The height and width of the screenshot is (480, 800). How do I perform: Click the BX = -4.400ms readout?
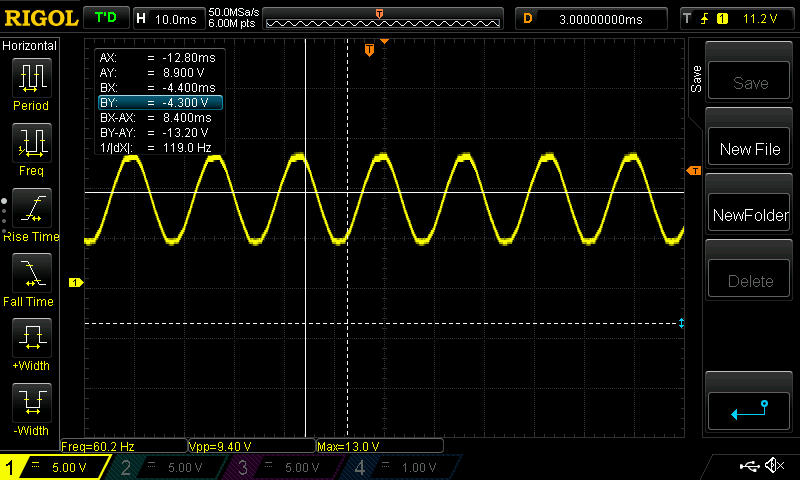click(x=158, y=88)
